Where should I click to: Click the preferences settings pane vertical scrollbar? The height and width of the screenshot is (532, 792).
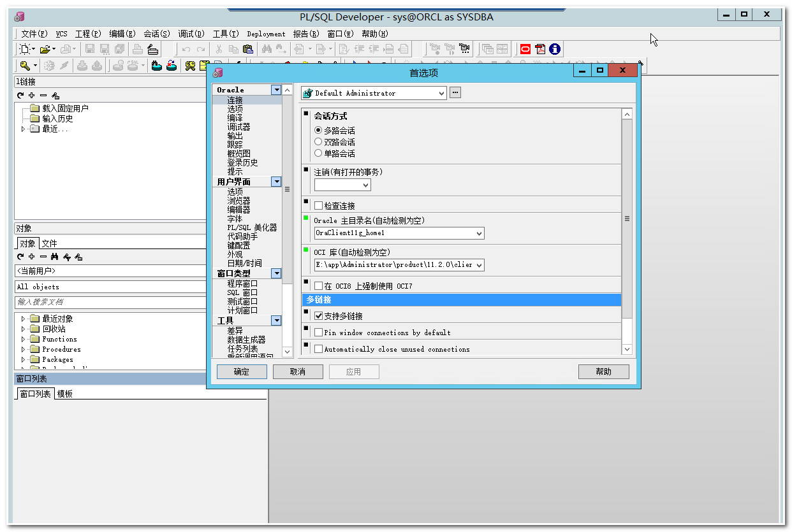point(627,219)
